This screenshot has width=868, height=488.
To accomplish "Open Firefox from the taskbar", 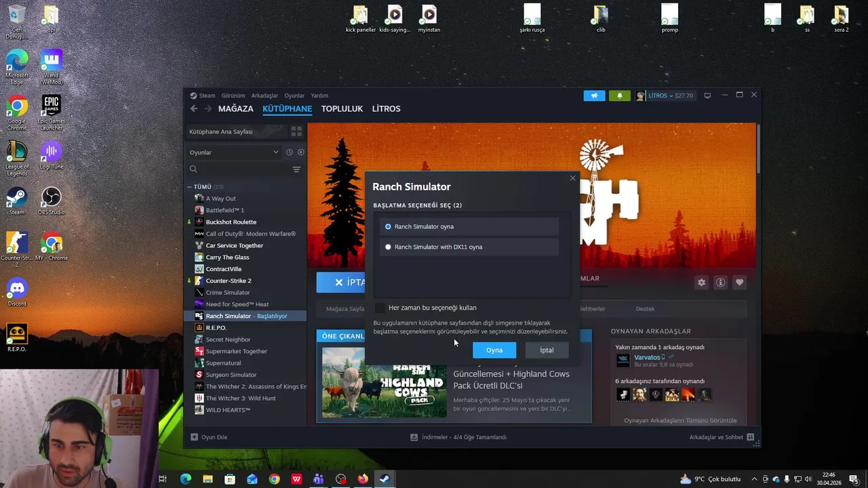I will (x=363, y=479).
